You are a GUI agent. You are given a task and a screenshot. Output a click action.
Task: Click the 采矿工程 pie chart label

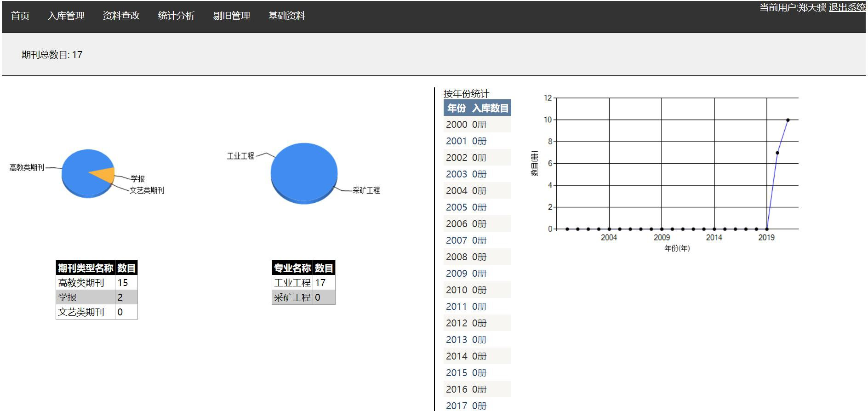coord(366,190)
